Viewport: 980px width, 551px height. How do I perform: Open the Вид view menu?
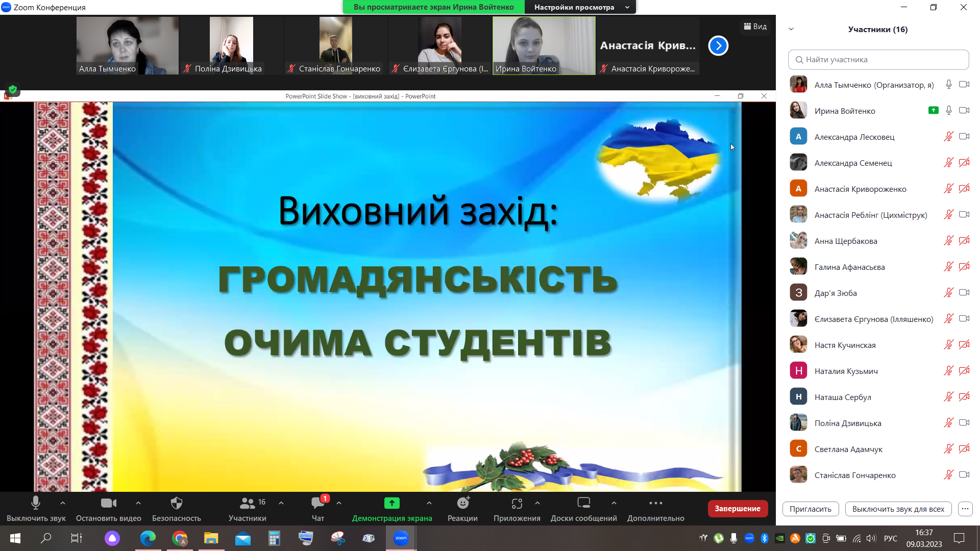755,27
